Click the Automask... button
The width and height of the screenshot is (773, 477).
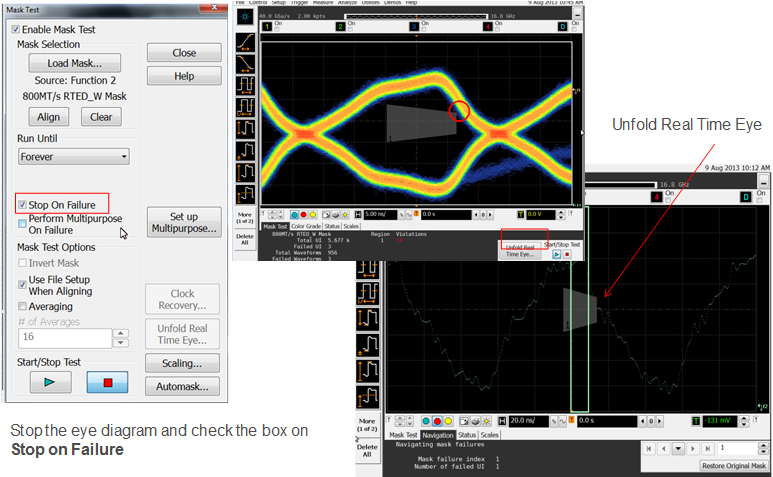pyautogui.click(x=184, y=386)
